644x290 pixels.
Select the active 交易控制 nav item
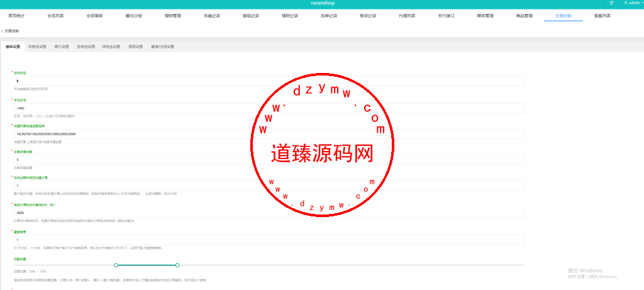(x=563, y=16)
